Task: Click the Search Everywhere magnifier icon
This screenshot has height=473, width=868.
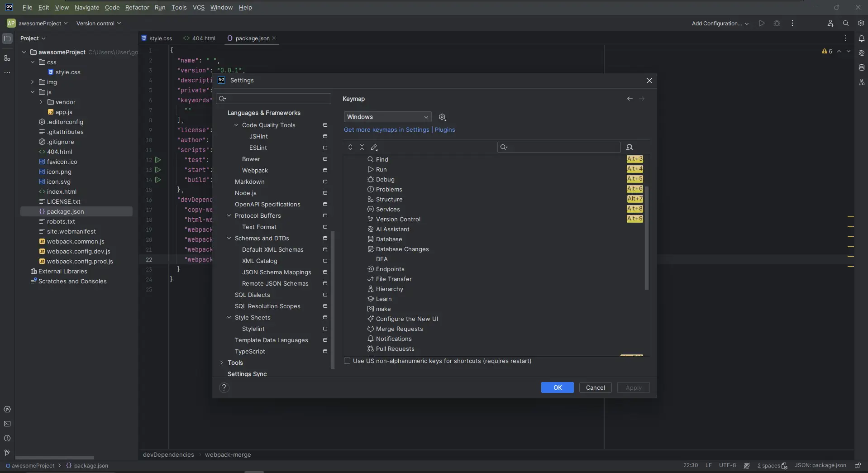Action: (x=845, y=24)
